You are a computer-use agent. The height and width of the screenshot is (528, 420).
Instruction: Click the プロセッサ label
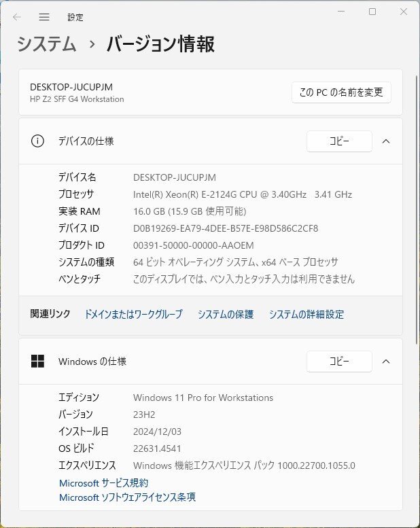click(x=76, y=194)
